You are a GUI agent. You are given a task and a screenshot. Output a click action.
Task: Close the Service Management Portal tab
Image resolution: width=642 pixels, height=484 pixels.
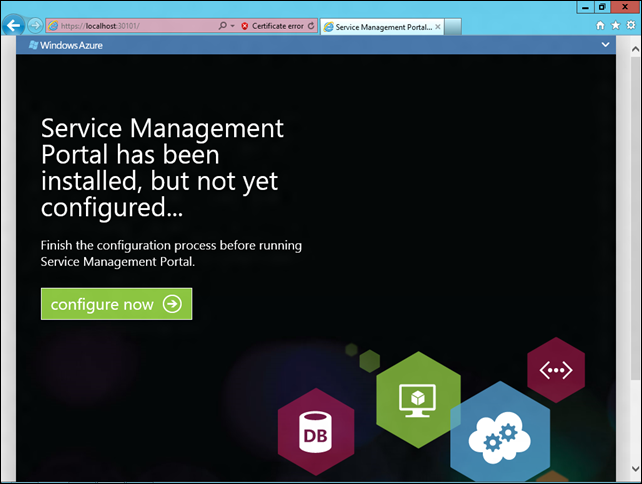438,27
